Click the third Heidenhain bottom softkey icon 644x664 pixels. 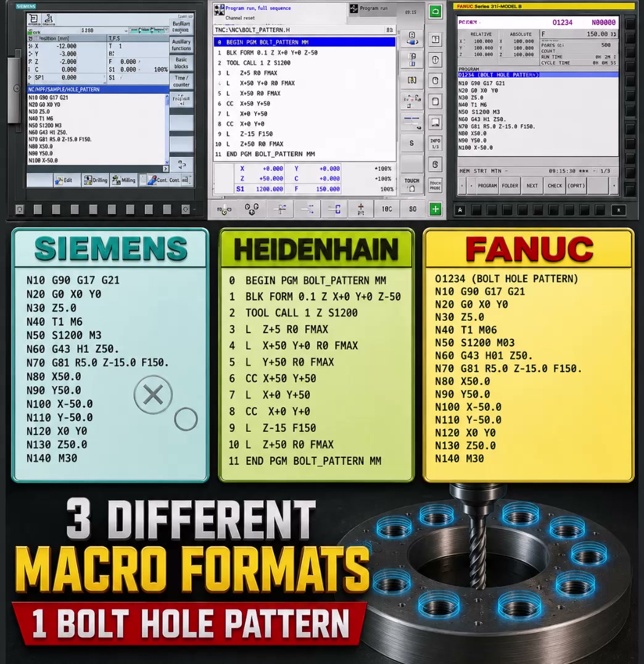click(x=279, y=209)
